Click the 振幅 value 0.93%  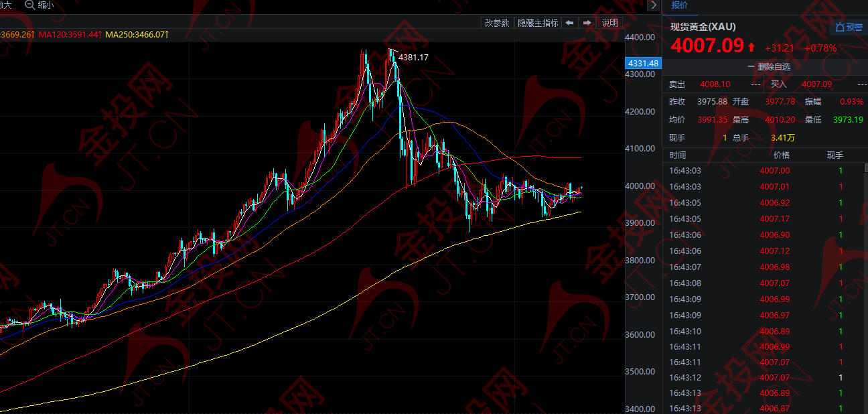point(852,102)
